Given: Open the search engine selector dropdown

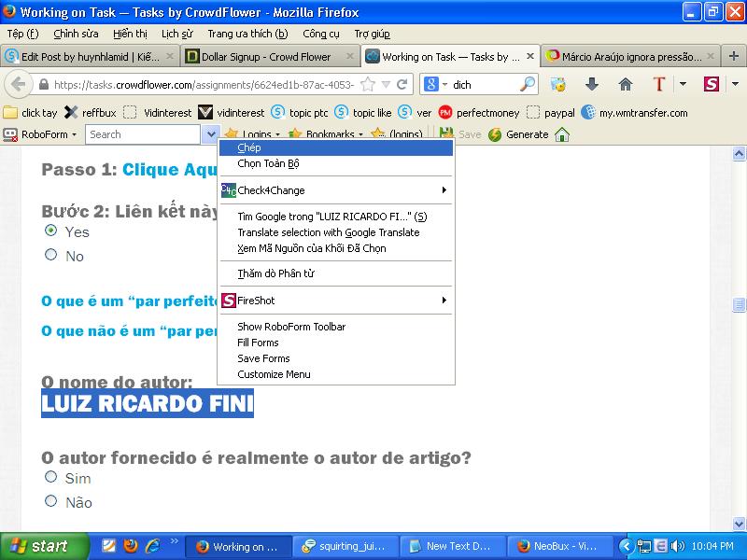Looking at the screenshot, I should [445, 85].
